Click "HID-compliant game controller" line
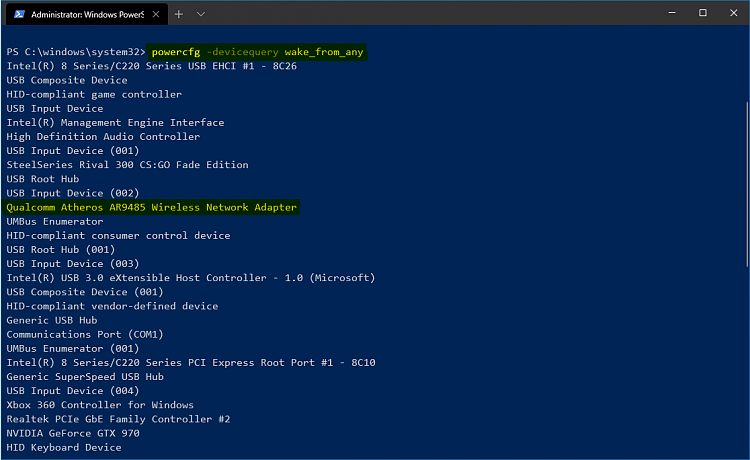Viewport: 750px width, 460px height. 94,94
